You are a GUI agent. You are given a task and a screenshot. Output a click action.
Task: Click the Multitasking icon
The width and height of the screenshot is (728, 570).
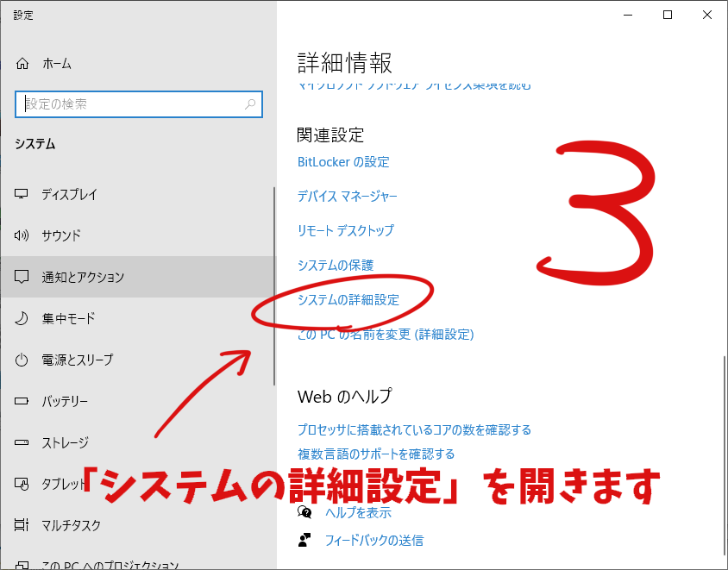coord(22,525)
